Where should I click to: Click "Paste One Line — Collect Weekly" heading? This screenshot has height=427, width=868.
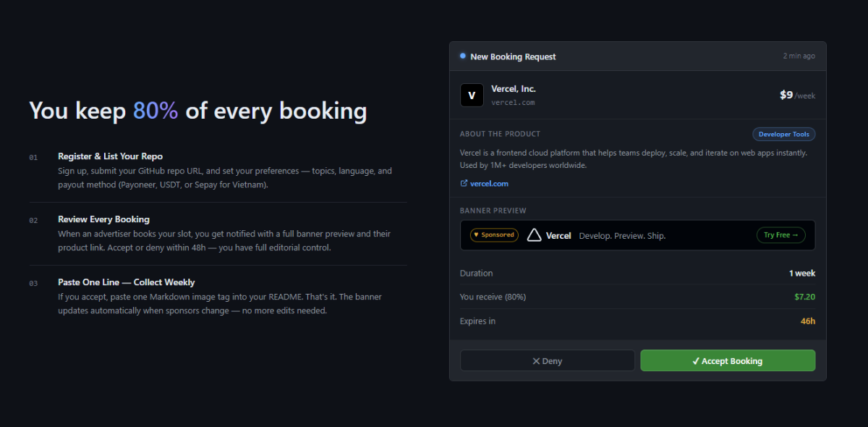(127, 282)
